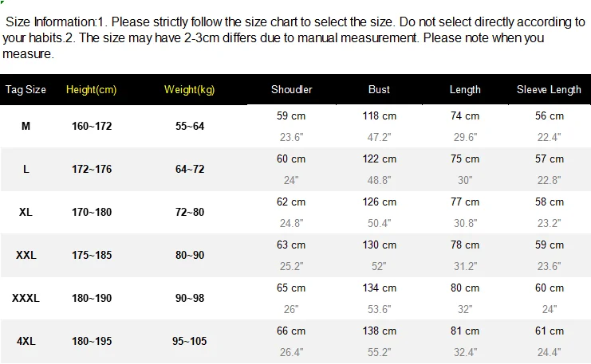This screenshot has height=364, width=591.
Task: Click the 95~105 weight cell
Action: [190, 341]
